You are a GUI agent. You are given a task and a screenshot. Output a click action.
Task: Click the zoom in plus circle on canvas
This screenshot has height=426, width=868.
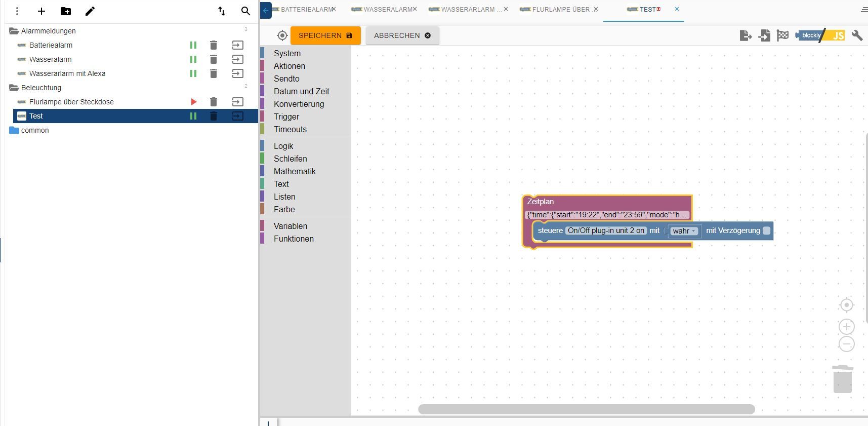click(x=846, y=327)
